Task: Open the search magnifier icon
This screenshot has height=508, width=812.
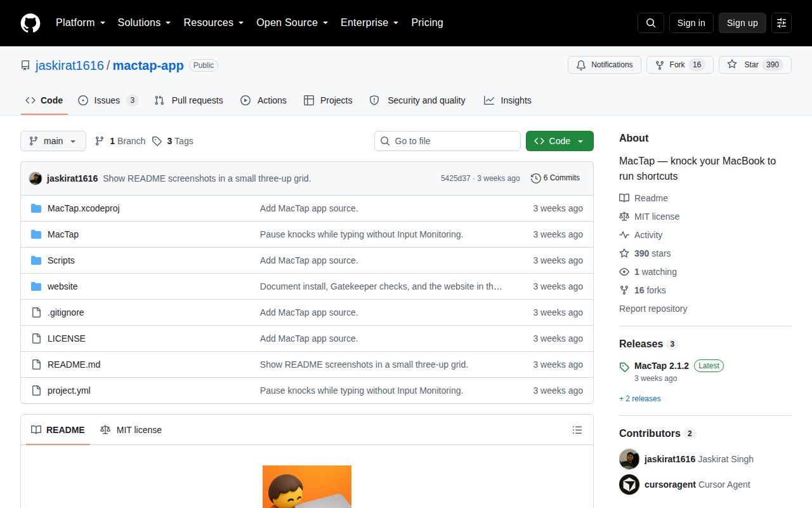Action: point(651,23)
